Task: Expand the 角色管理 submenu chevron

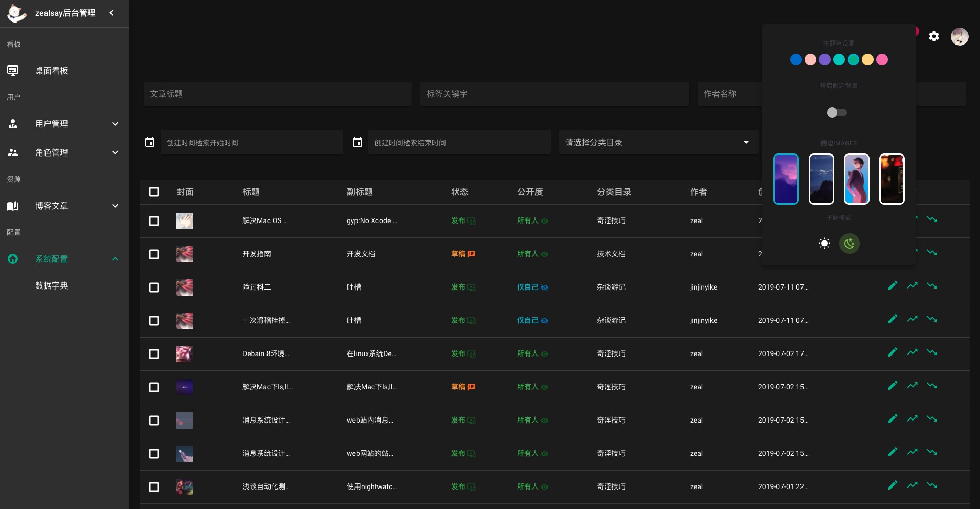Action: tap(115, 152)
